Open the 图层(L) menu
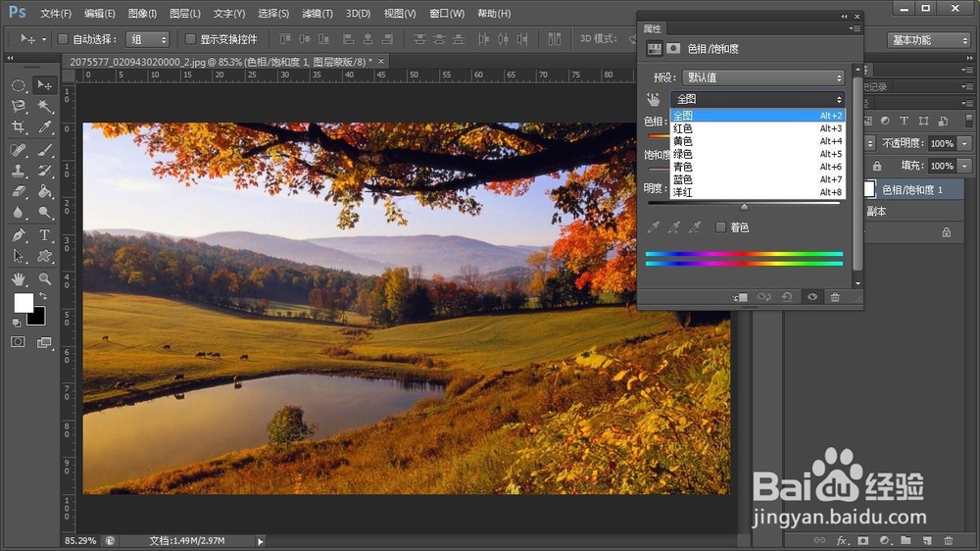980x551 pixels. (185, 13)
